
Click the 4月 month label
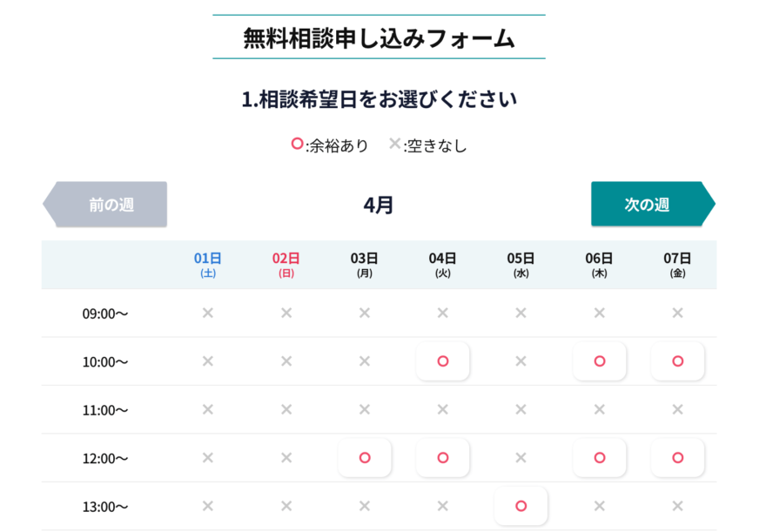click(x=379, y=204)
